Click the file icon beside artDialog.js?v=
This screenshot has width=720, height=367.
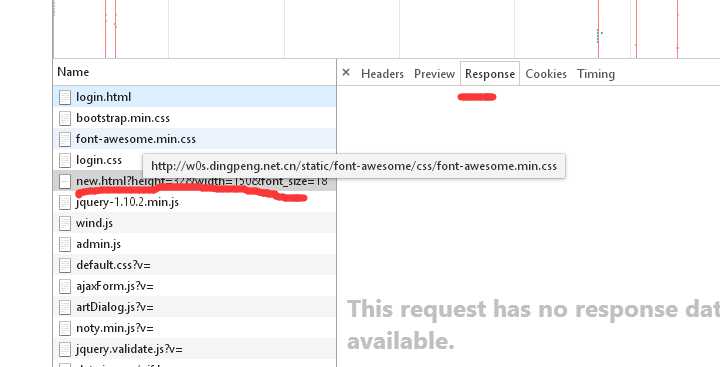(x=65, y=308)
